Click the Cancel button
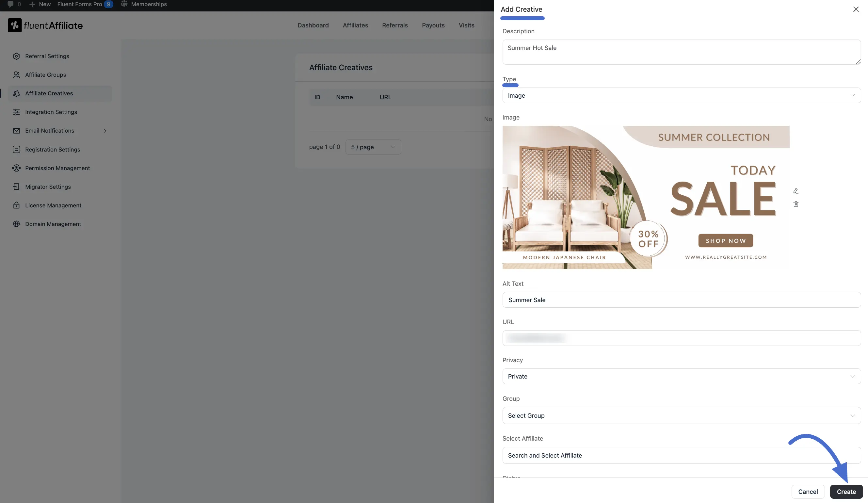 point(808,492)
